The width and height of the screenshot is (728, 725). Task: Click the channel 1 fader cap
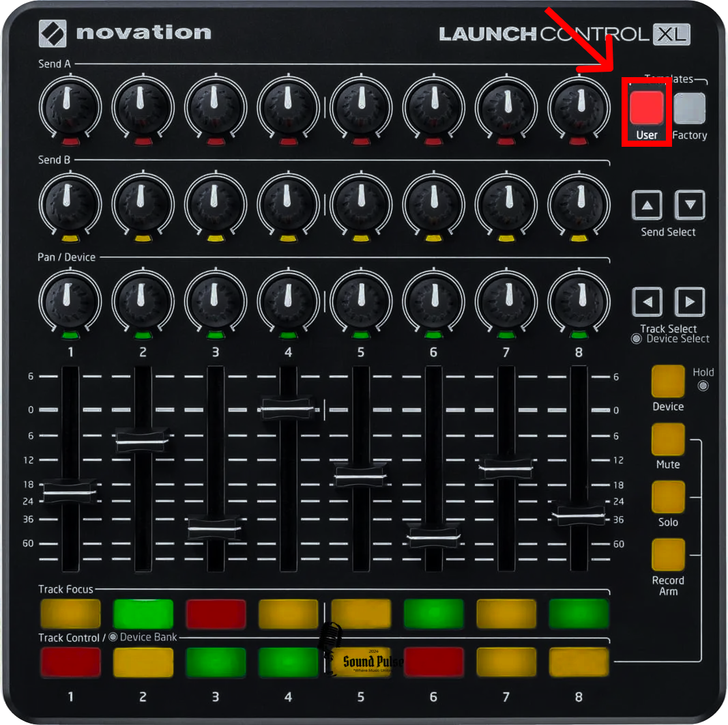[70, 492]
